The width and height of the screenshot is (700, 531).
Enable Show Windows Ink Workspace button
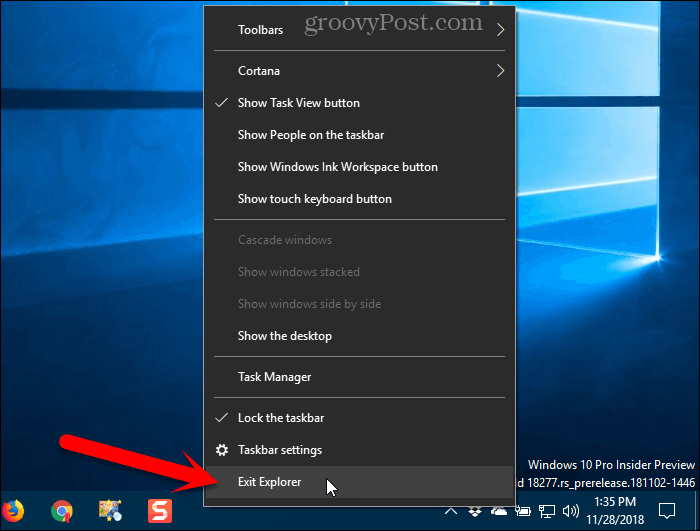point(359,167)
